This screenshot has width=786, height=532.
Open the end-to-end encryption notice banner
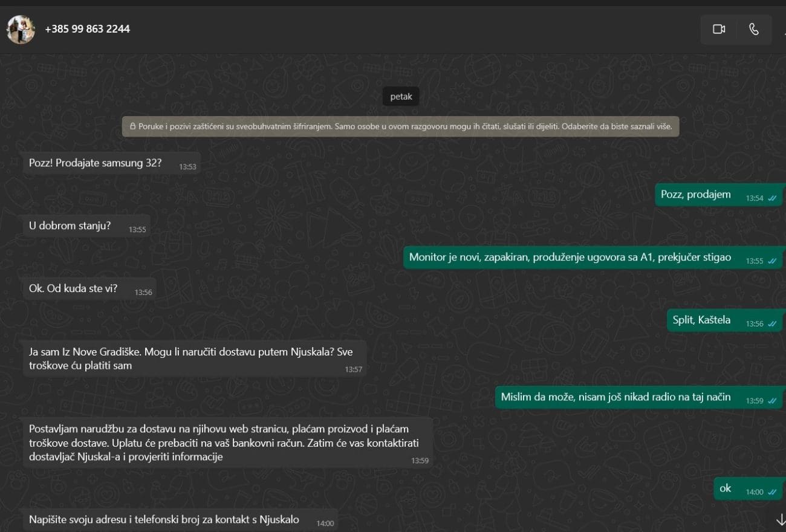click(x=400, y=127)
